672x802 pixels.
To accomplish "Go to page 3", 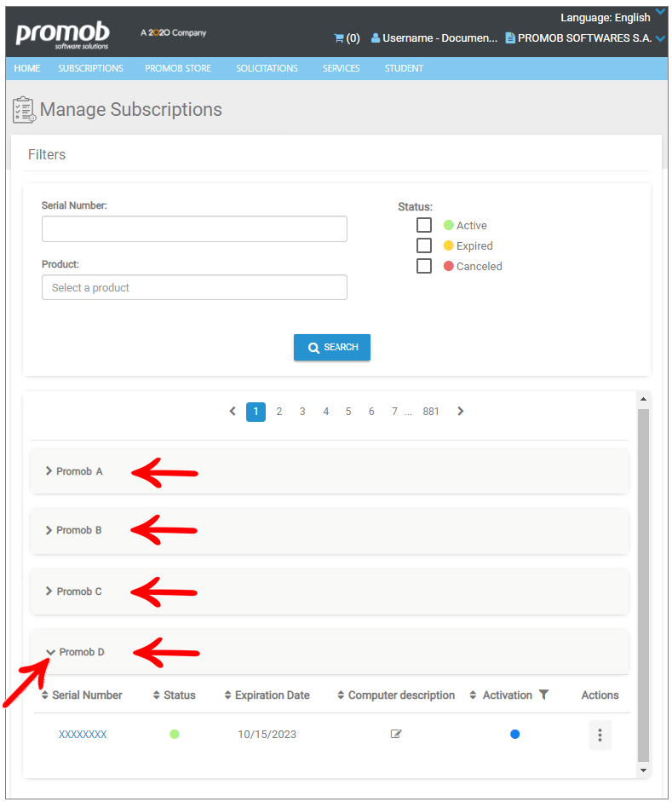I will coord(302,412).
